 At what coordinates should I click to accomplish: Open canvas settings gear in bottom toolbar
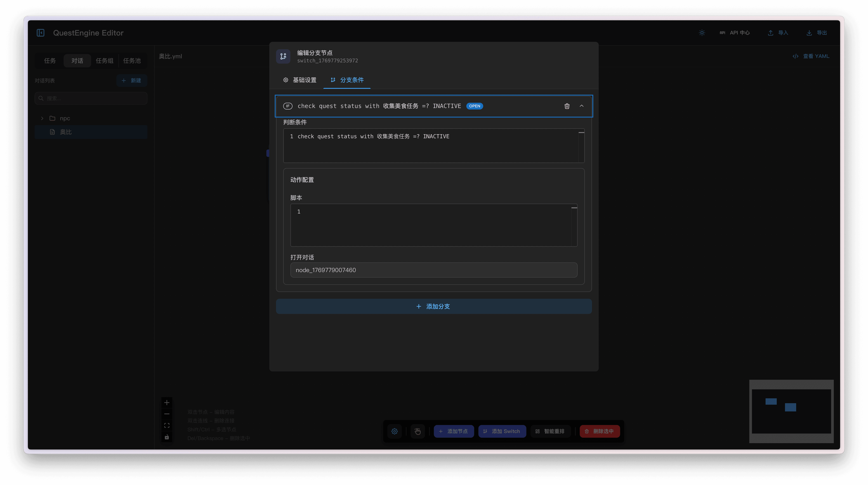pyautogui.click(x=395, y=431)
